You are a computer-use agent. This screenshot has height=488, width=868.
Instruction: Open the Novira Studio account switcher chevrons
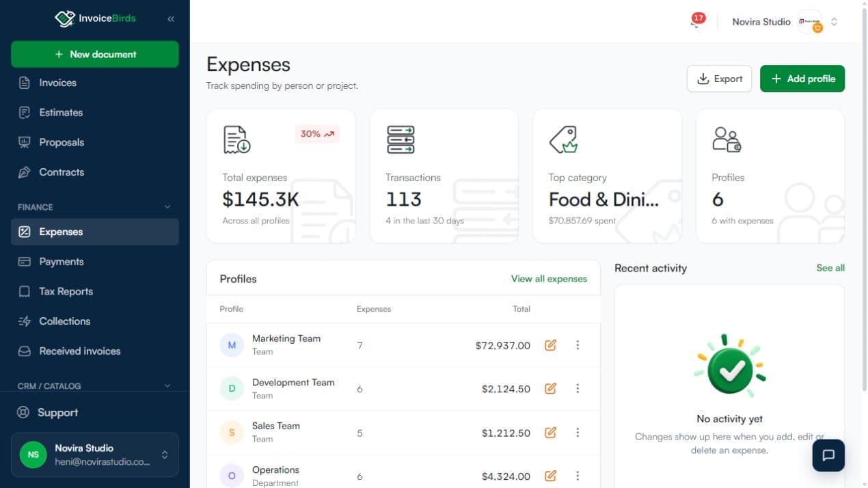coord(834,22)
